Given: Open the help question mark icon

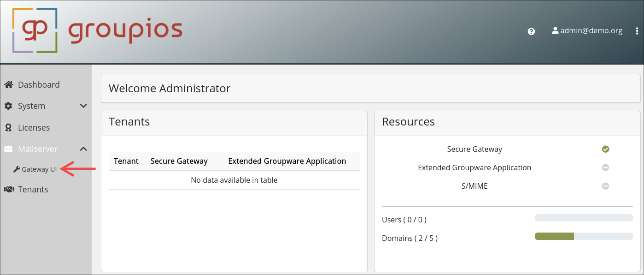Looking at the screenshot, I should pos(531,31).
